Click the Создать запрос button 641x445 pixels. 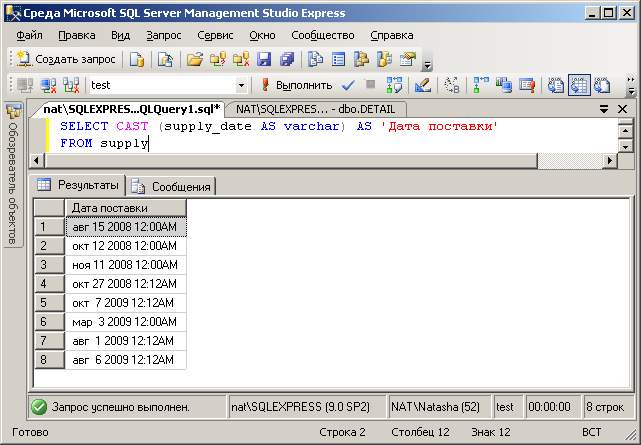67,60
